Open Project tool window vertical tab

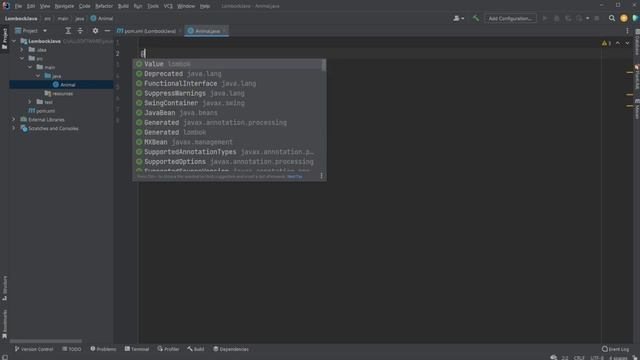coord(4,38)
